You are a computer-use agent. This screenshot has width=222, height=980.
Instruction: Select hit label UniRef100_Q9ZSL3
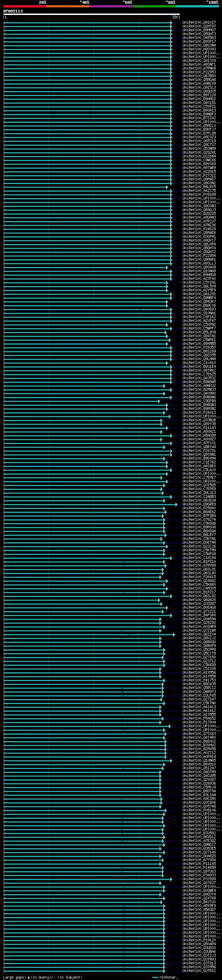pyautogui.click(x=199, y=88)
